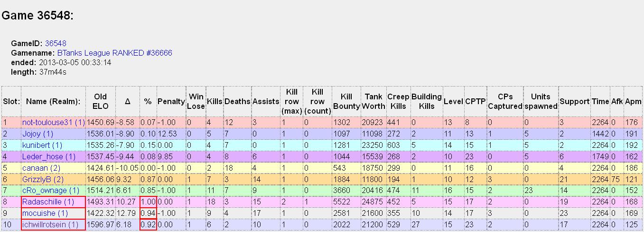Click the Kill Bounty column header
This screenshot has height=232, width=644.
point(346,101)
